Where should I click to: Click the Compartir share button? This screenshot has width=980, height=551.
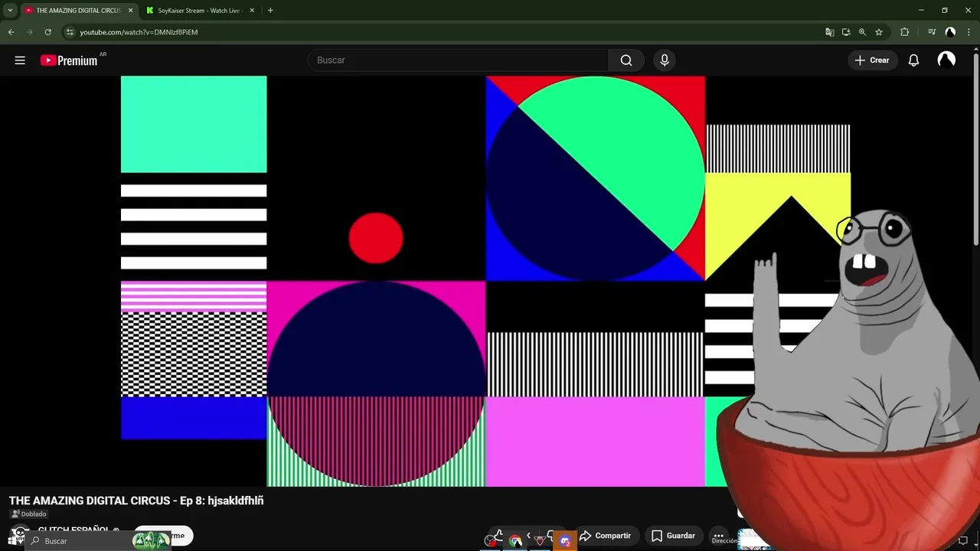pos(606,536)
